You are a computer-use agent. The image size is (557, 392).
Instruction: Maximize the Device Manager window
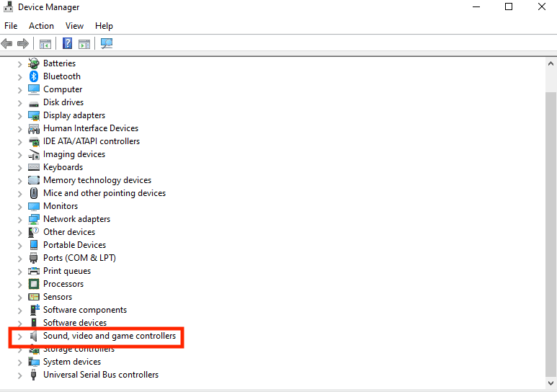509,6
